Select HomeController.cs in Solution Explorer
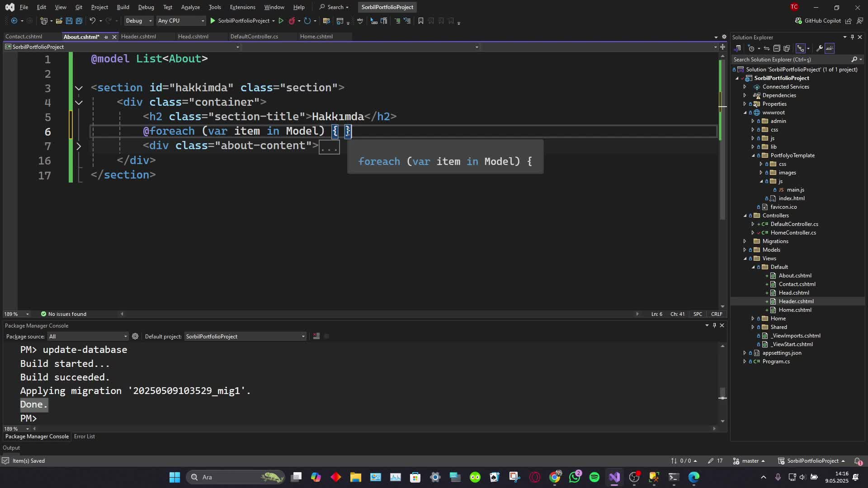Screen dimensions: 868x488 (793, 233)
